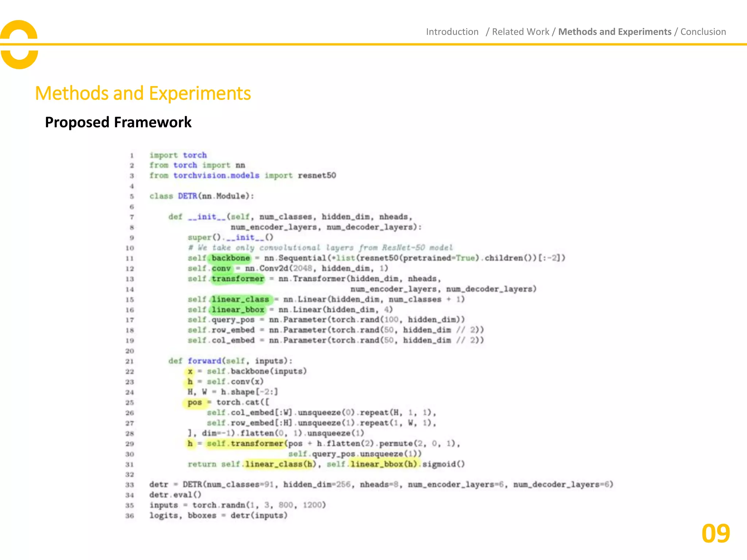Click the 'def __init__' signature line

pyautogui.click(x=290, y=217)
